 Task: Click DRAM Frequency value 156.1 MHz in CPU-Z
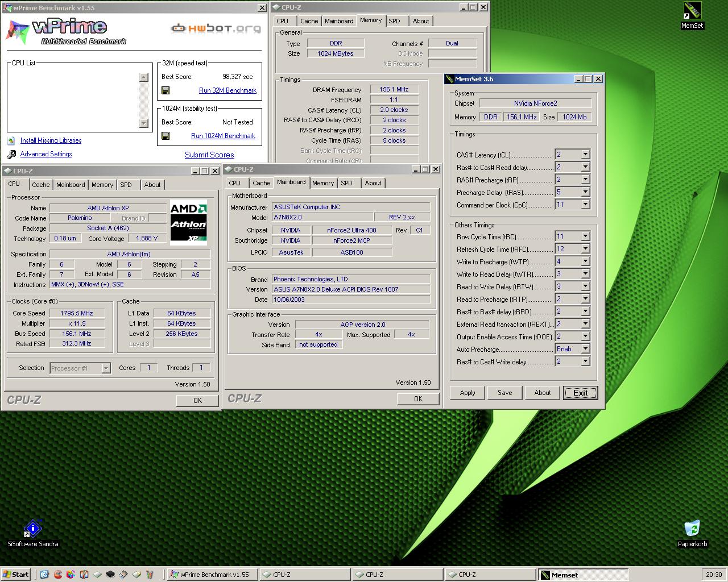coord(394,89)
